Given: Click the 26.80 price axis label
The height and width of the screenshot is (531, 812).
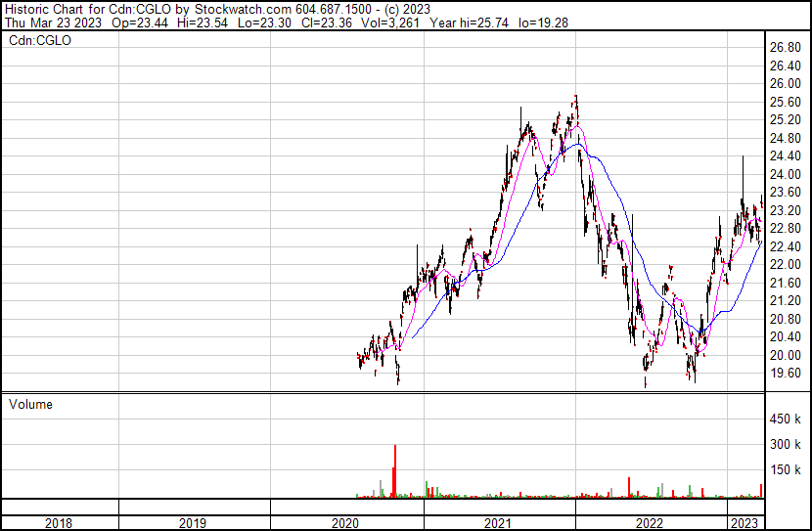Looking at the screenshot, I should click(787, 48).
